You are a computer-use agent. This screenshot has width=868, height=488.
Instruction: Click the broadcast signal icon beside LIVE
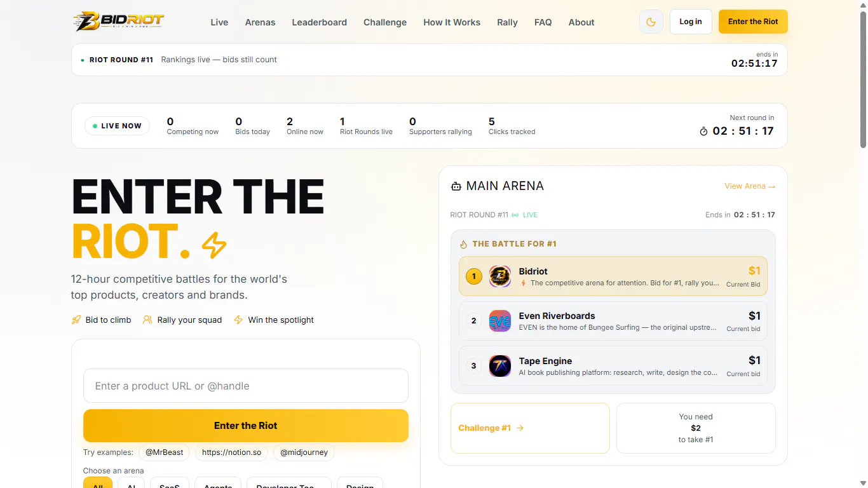tap(515, 215)
